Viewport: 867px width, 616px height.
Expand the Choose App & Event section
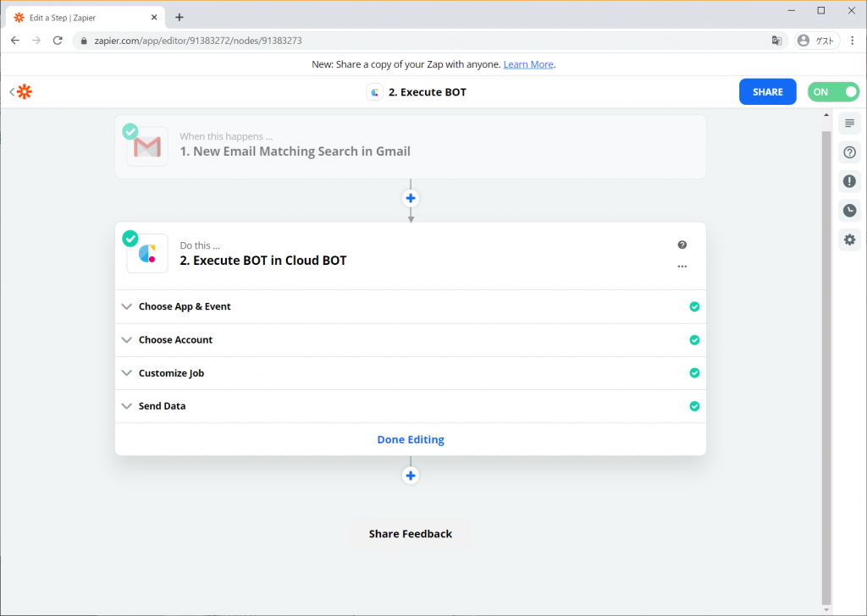(185, 306)
